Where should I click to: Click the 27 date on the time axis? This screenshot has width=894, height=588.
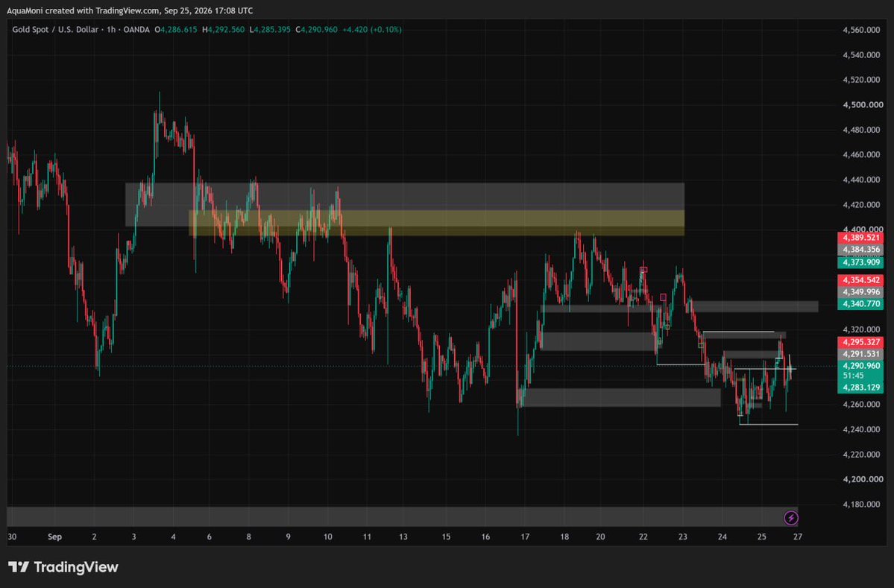point(798,537)
